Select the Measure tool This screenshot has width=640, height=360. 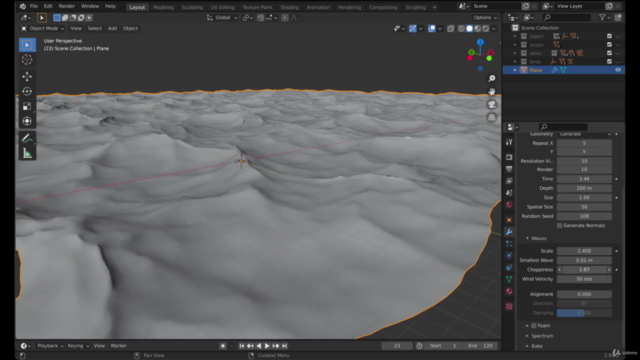(27, 153)
